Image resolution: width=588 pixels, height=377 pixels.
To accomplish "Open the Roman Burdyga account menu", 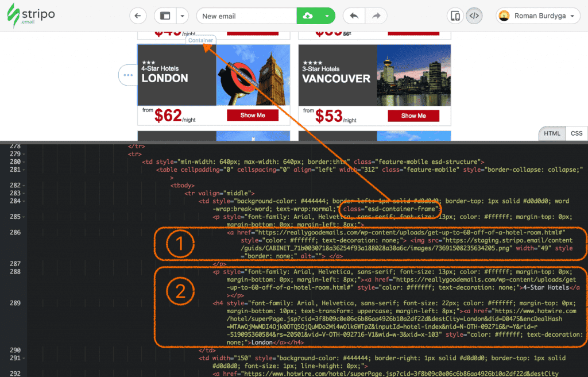I will coord(537,16).
